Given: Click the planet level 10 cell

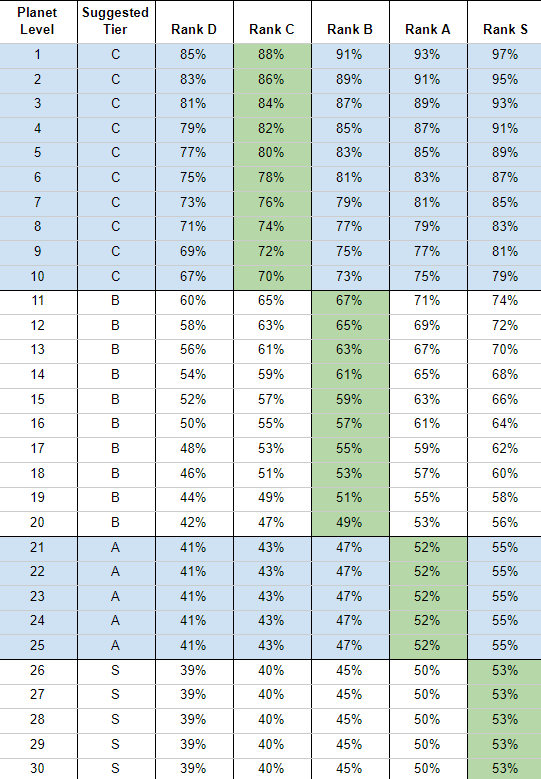Looking at the screenshot, I should pyautogui.click(x=38, y=277).
